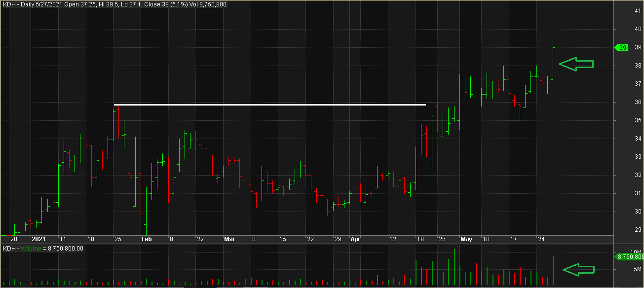Click the 24 date label in May
The width and height of the screenshot is (644, 288).
(x=541, y=239)
